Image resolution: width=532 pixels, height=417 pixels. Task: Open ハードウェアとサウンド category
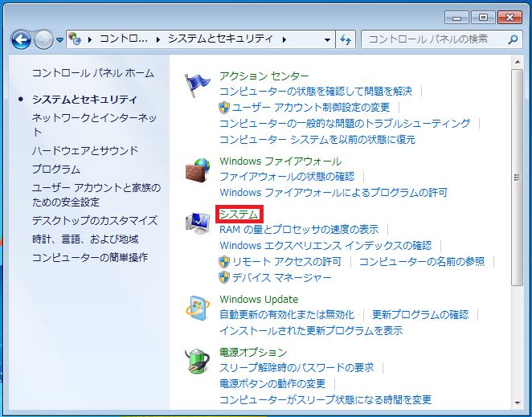pyautogui.click(x=85, y=150)
